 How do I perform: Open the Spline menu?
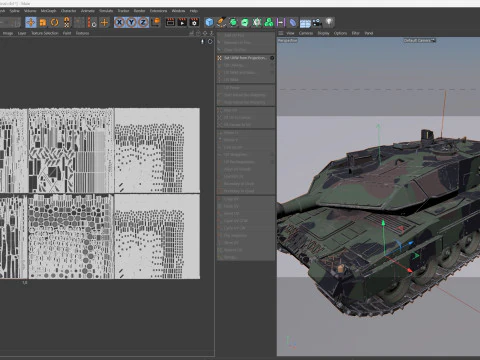click(14, 11)
